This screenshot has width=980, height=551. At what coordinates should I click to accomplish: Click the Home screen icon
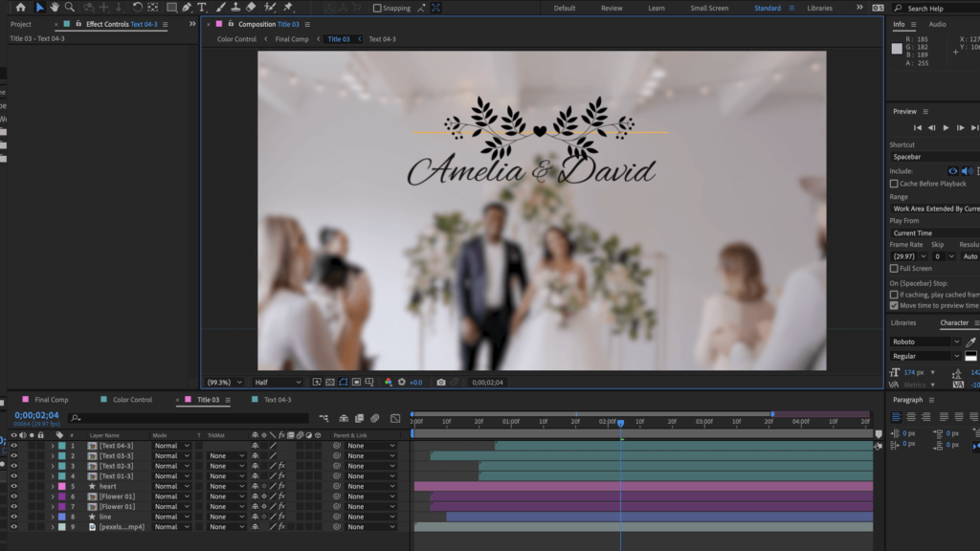(21, 8)
